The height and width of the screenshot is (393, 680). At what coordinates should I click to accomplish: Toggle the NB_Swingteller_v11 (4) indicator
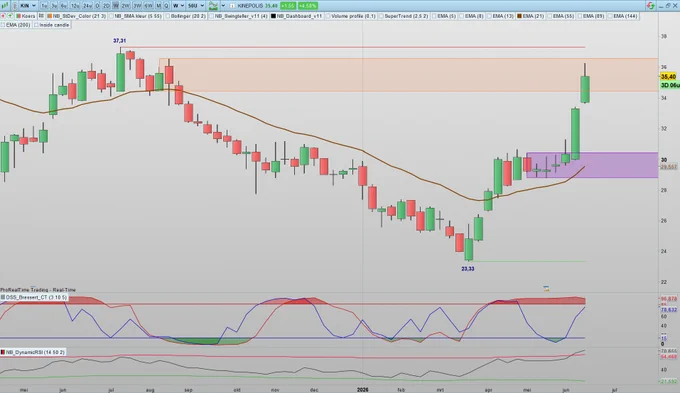pos(238,16)
